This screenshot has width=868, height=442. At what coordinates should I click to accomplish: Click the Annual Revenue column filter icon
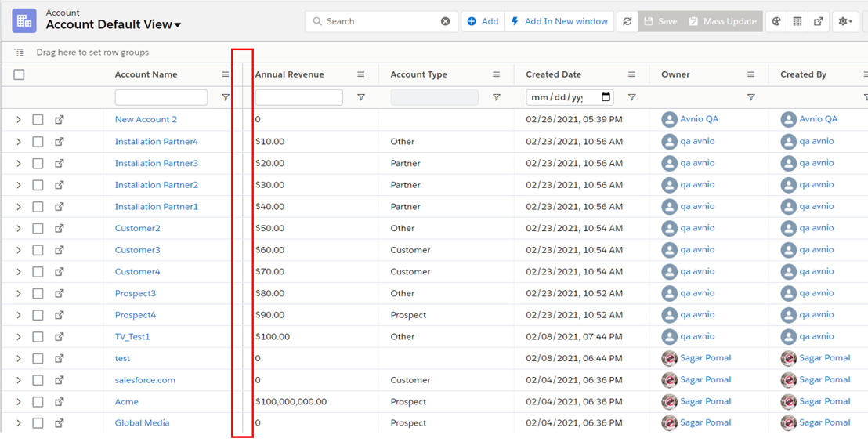[x=361, y=97]
